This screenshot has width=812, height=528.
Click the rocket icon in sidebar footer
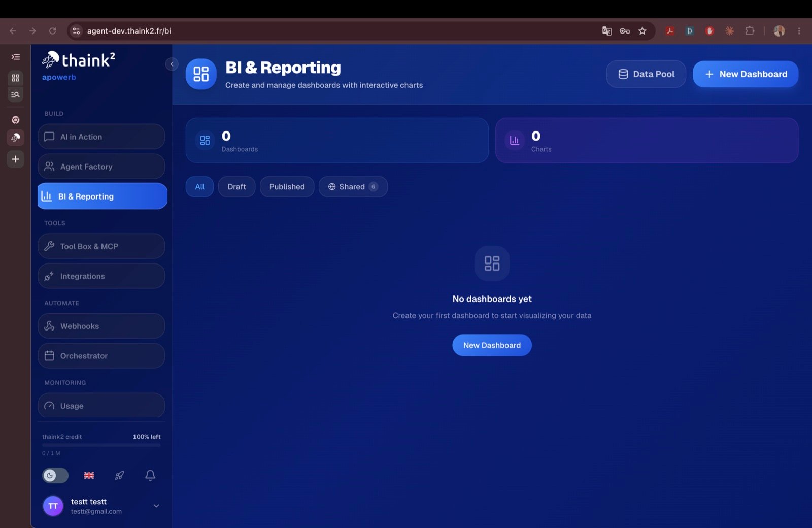(x=119, y=476)
